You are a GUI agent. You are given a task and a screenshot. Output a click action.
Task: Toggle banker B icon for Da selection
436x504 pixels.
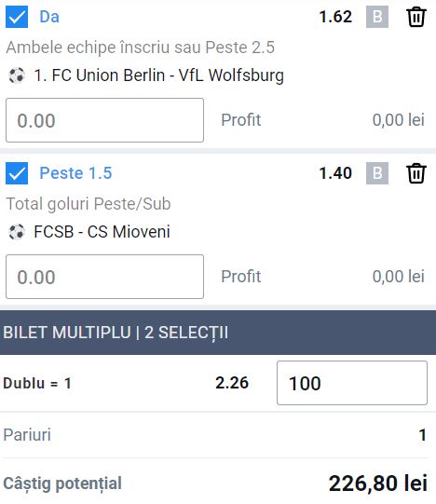pyautogui.click(x=377, y=17)
